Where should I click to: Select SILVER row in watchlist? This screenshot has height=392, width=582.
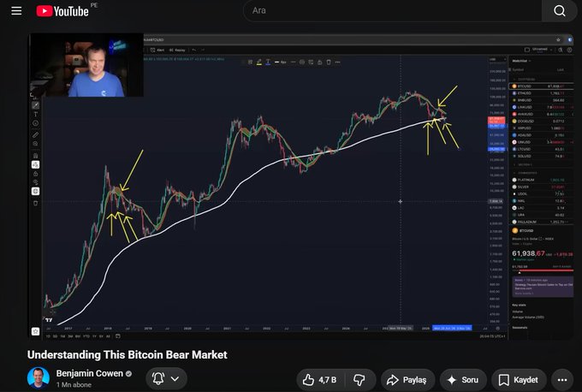click(x=543, y=187)
